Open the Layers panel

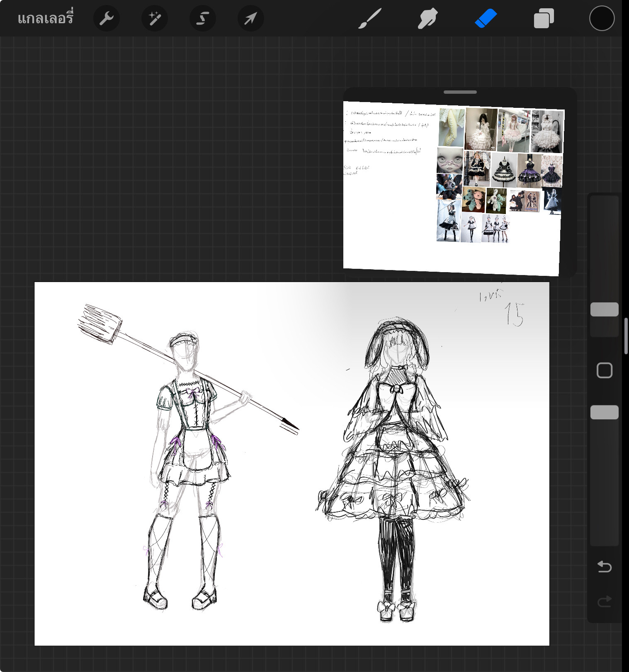click(x=544, y=19)
